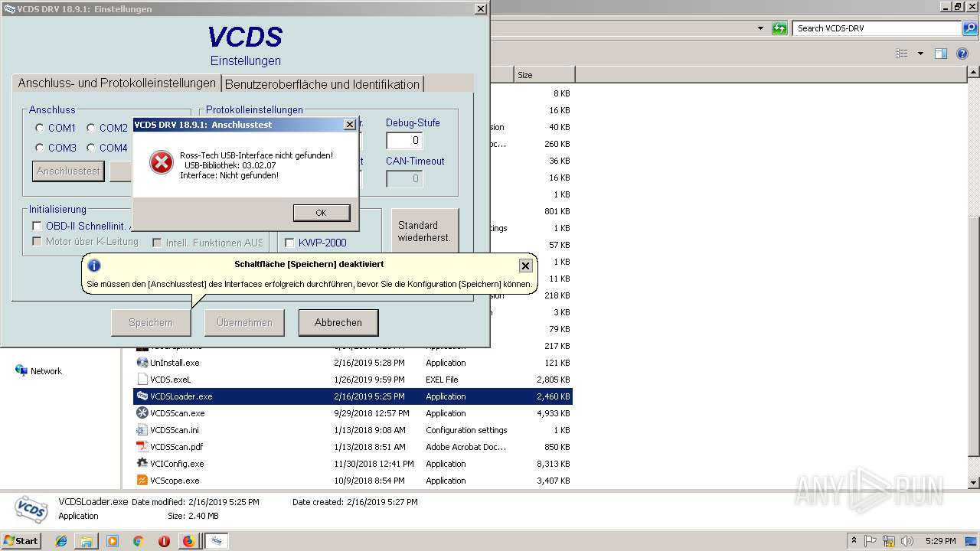Click the Übernehmen button

[x=244, y=323]
